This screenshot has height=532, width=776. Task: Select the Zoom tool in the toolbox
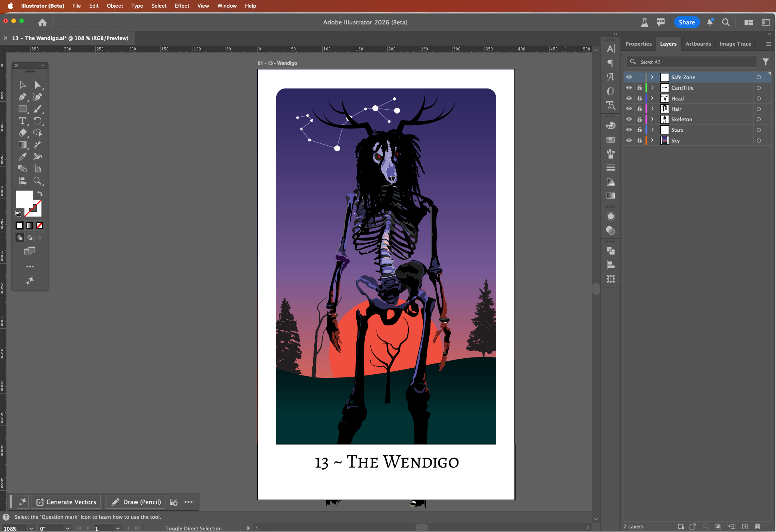tap(37, 181)
